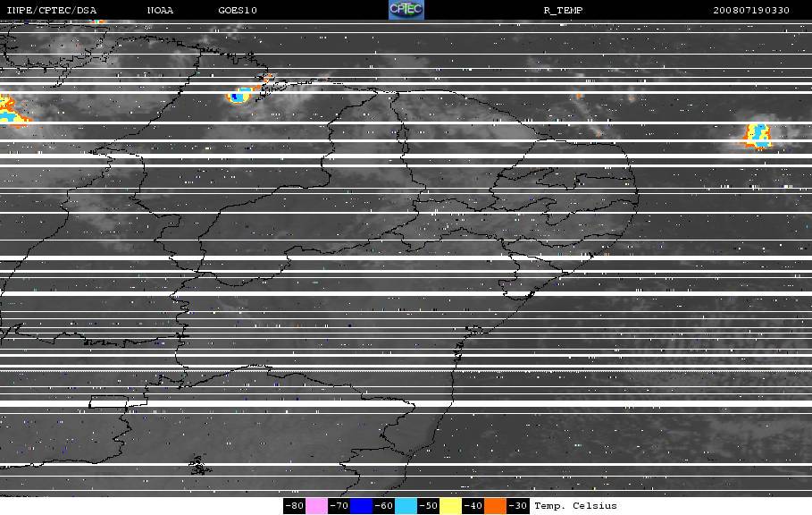
Task: Click the colored convection at the left edge
Action: point(13,112)
